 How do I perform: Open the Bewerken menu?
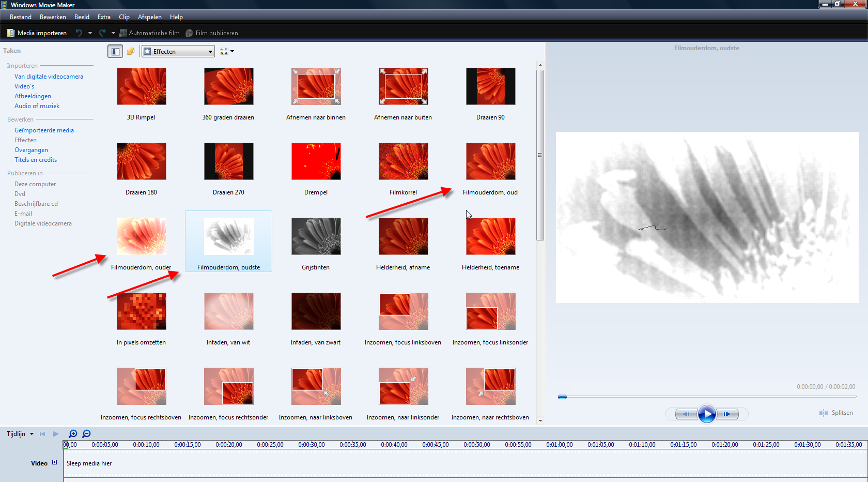coord(53,17)
